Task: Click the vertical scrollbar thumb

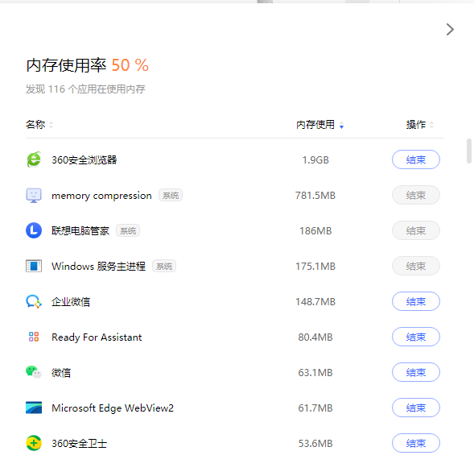Action: point(469,151)
